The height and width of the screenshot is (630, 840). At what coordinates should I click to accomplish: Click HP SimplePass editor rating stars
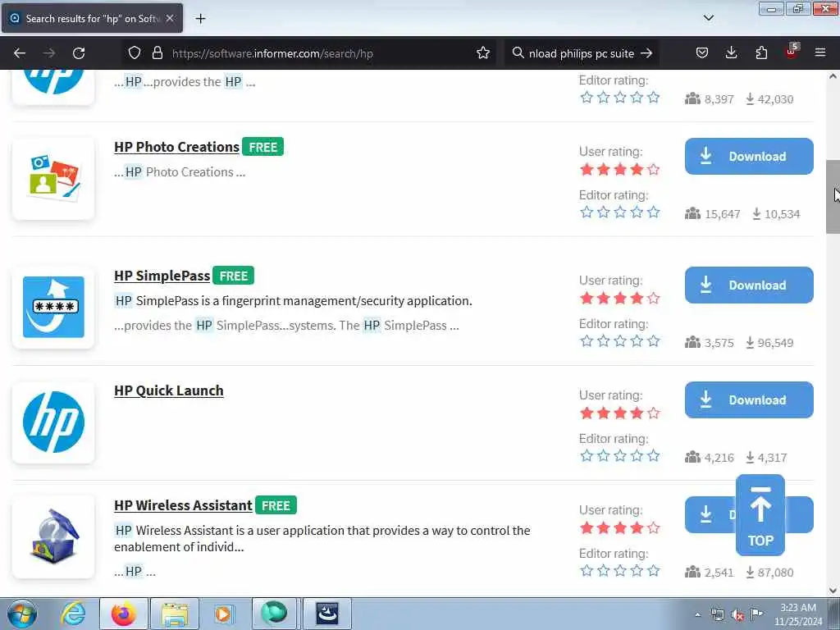tap(620, 341)
